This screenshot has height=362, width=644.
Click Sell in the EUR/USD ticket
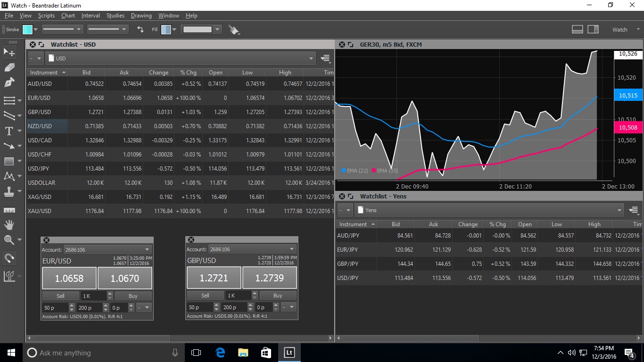point(60,296)
